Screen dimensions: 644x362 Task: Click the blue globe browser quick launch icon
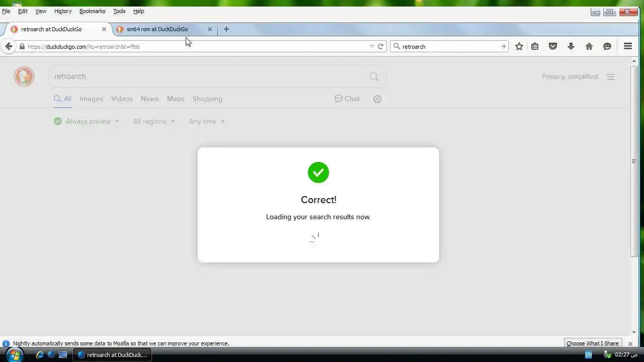[x=51, y=354]
